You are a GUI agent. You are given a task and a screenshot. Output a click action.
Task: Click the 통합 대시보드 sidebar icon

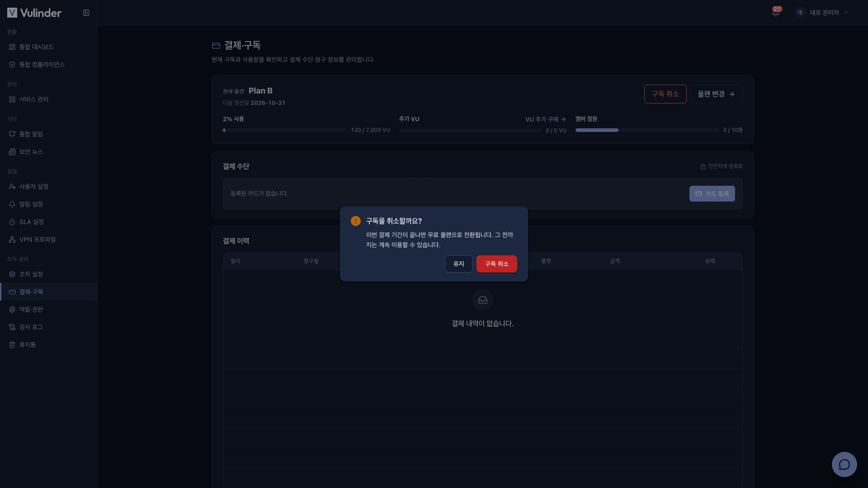[12, 47]
